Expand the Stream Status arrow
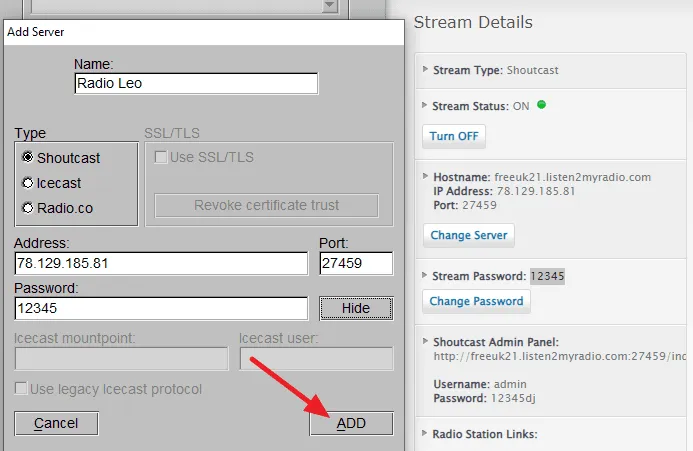 click(424, 105)
